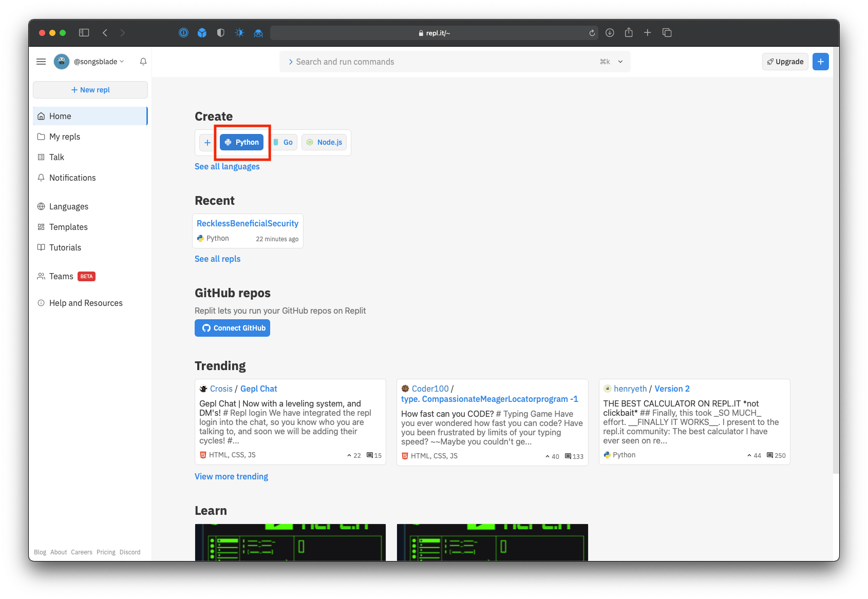Open See all languages link
Image resolution: width=868 pixels, height=599 pixels.
pyautogui.click(x=227, y=167)
